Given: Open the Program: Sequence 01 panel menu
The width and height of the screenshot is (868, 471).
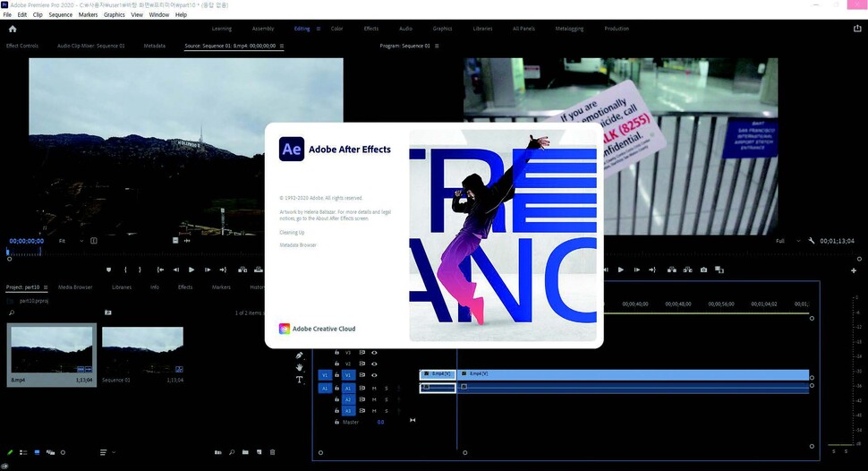Looking at the screenshot, I should pos(437,46).
